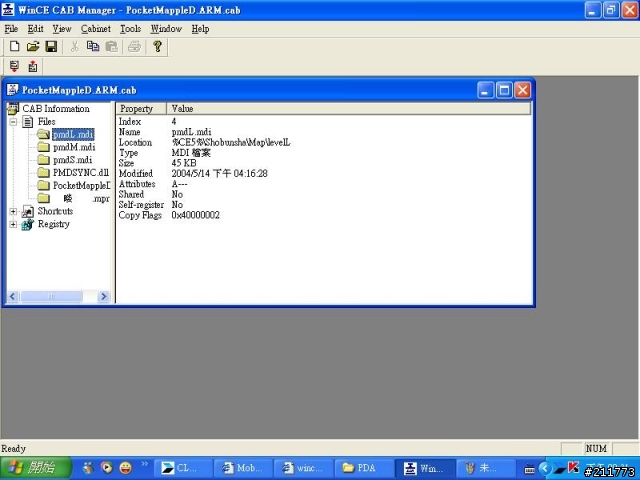640x480 pixels.
Task: Switch to the CL... taskbar button
Action: point(183,468)
